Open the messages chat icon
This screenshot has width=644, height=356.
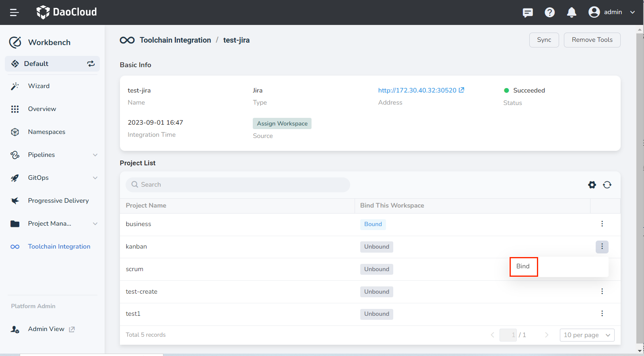[x=528, y=12]
